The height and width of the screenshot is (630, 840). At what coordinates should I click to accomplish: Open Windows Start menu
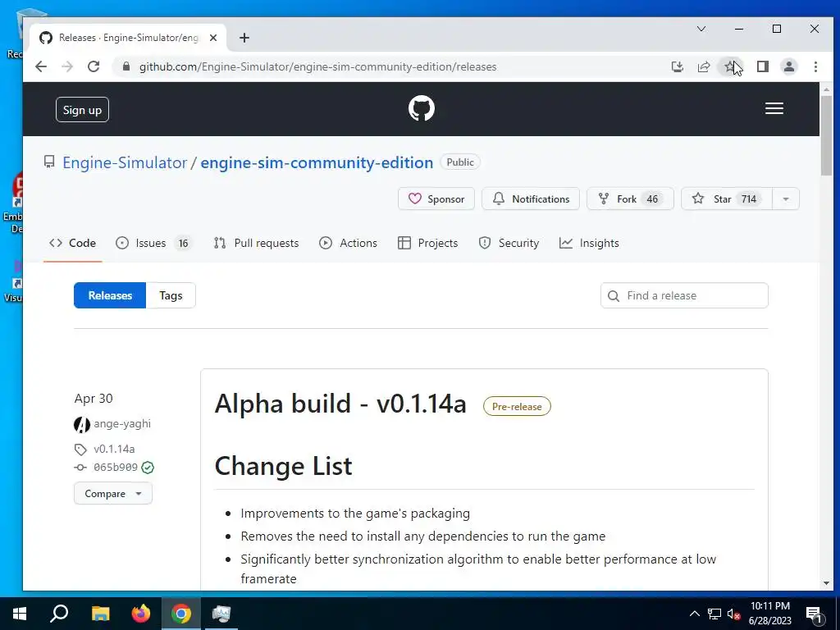[20, 614]
